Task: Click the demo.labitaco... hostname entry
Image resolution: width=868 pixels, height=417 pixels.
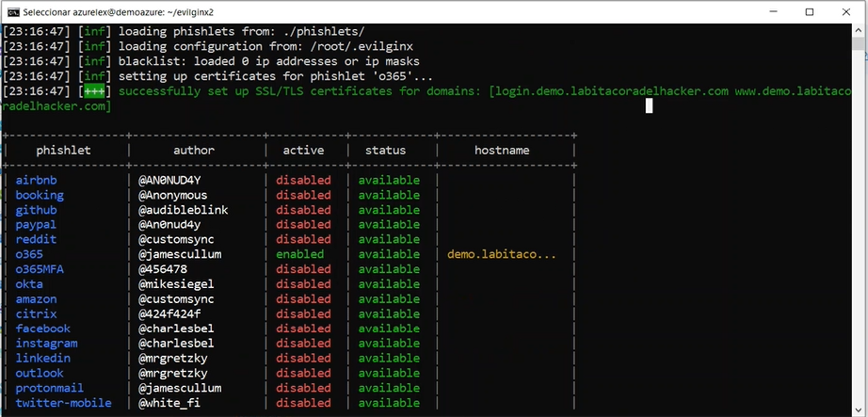Action: [502, 255]
